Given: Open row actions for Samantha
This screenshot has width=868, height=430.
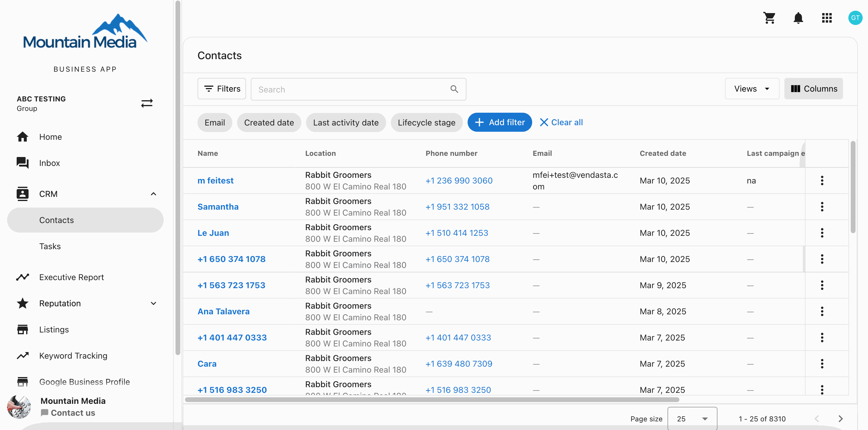Looking at the screenshot, I should (822, 207).
